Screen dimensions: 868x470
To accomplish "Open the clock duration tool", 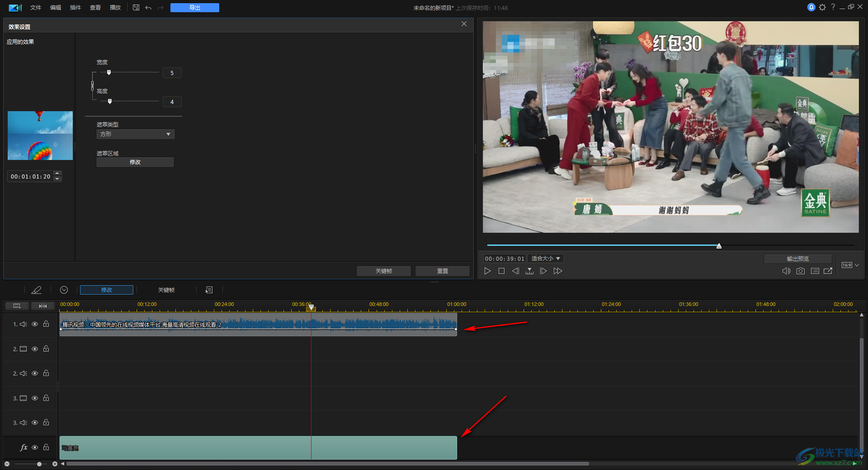I will [x=64, y=290].
